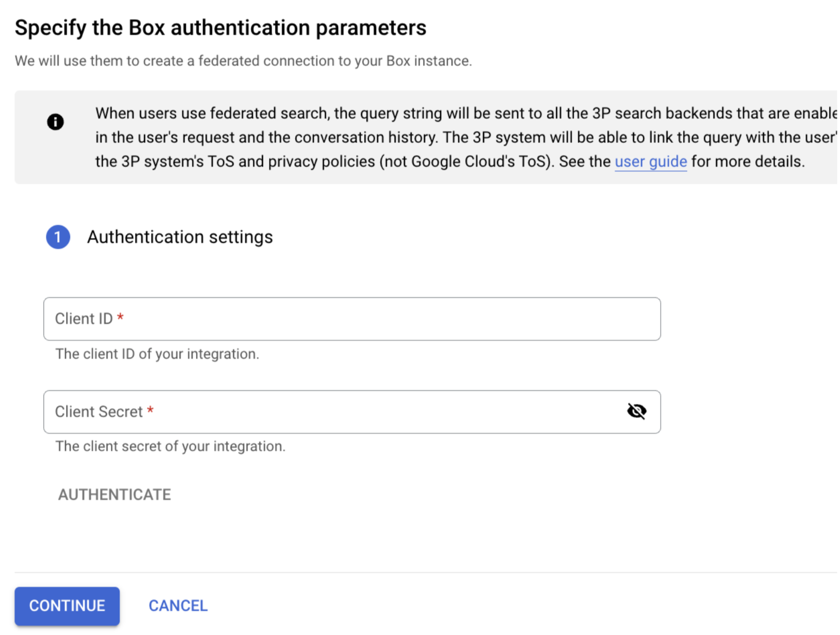Click AUTHENTICATE to start Box authentication

click(114, 494)
